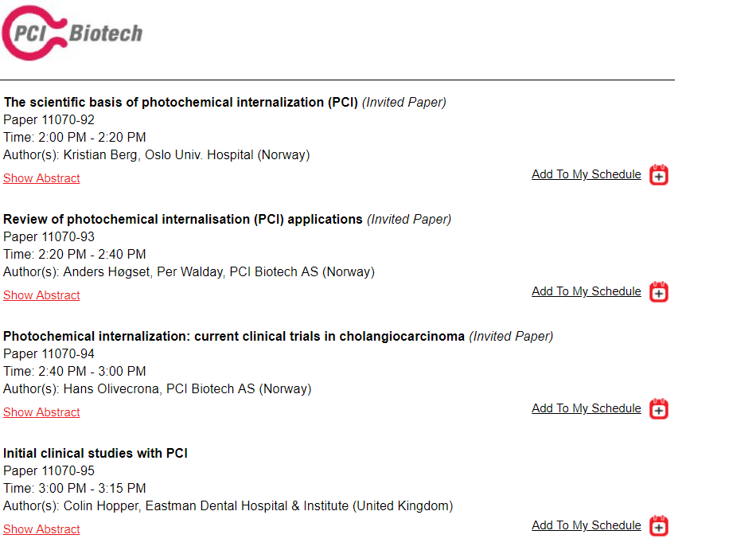Add the 2:00 PM paper to My Schedule
This screenshot has width=756, height=554.
tap(586, 174)
